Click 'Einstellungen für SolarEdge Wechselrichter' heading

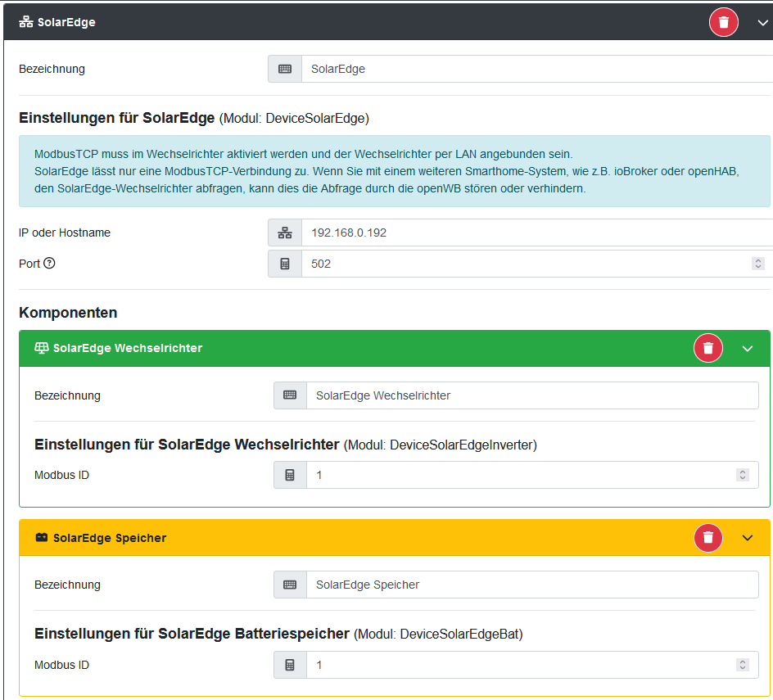187,445
